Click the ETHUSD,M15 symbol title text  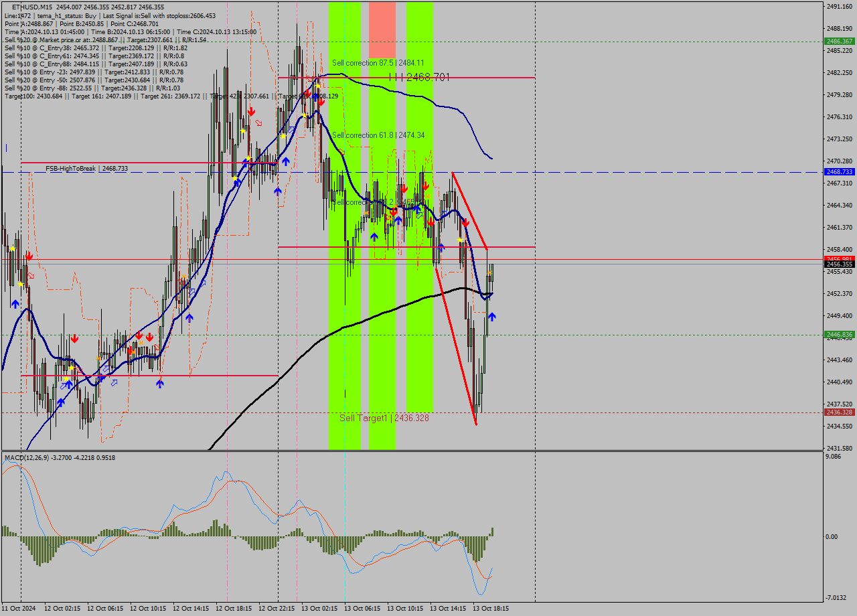(x=32, y=7)
